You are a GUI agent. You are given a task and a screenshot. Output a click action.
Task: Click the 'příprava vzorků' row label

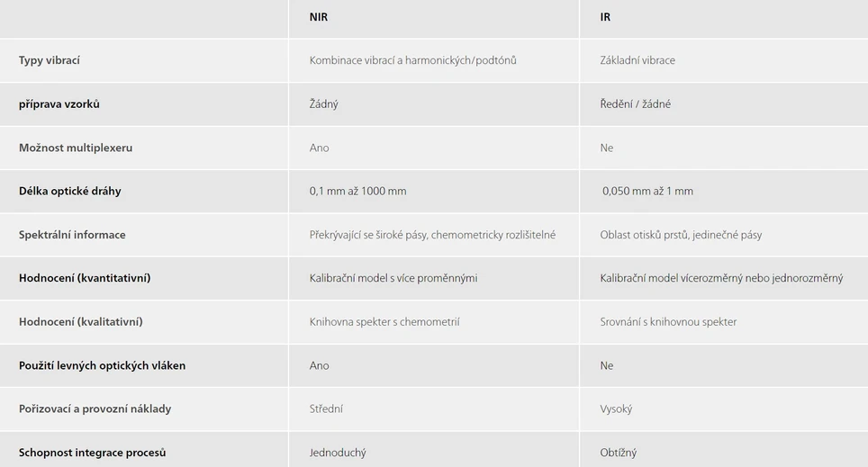pos(59,104)
